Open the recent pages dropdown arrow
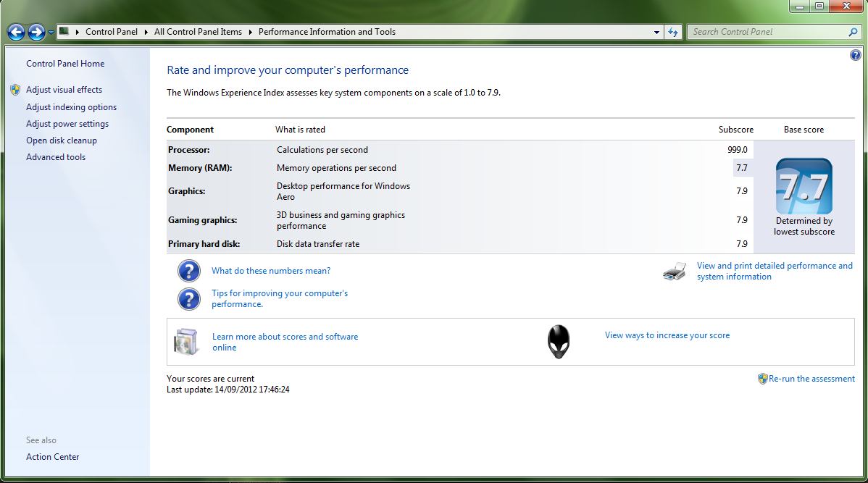 click(51, 33)
